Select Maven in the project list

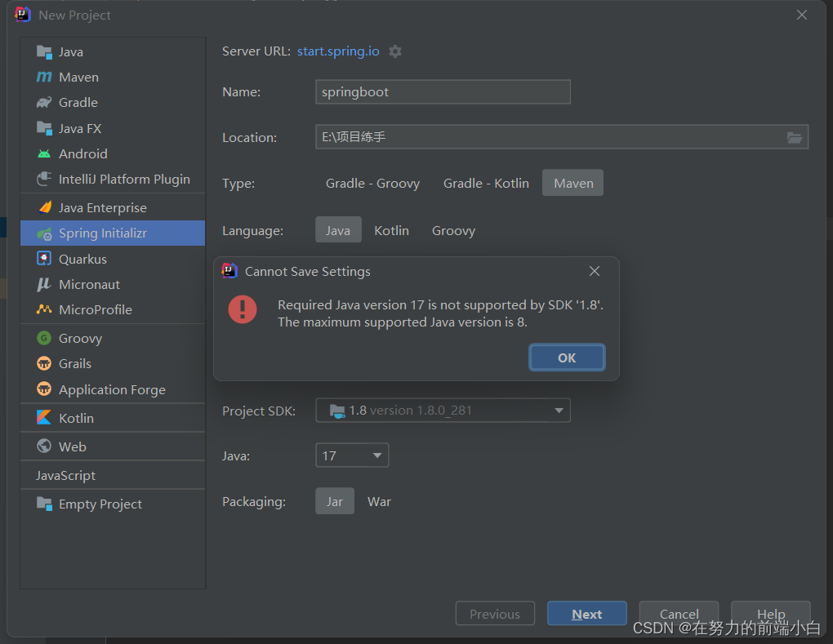coord(113,77)
